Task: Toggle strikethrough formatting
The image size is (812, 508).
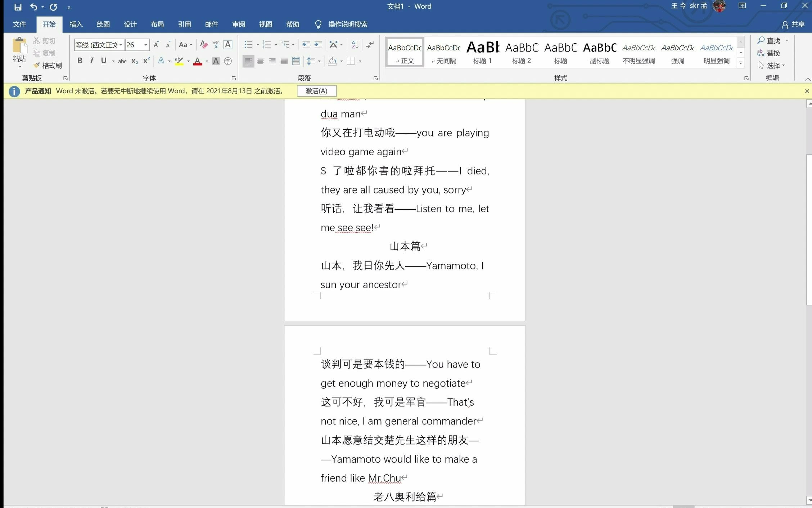Action: (x=122, y=61)
